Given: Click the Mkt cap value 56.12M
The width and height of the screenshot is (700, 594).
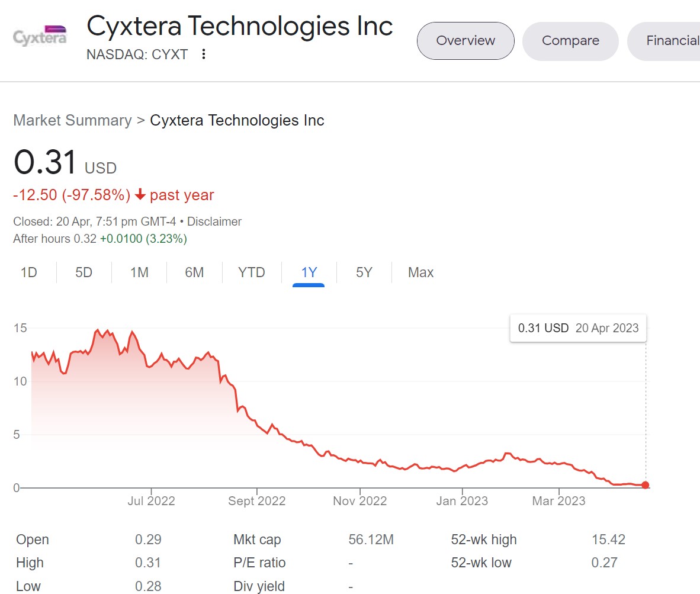Looking at the screenshot, I should [371, 540].
